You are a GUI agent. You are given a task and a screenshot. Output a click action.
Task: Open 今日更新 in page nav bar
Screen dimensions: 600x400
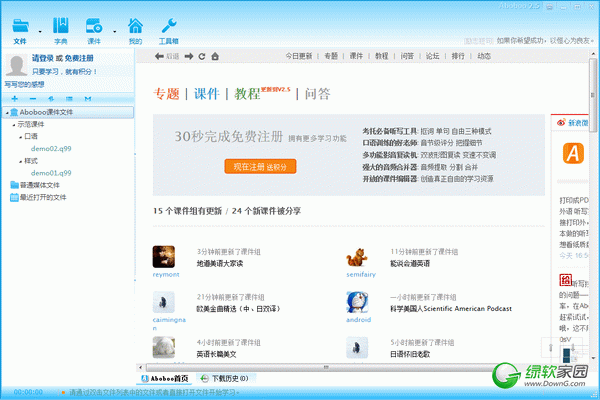coord(299,56)
